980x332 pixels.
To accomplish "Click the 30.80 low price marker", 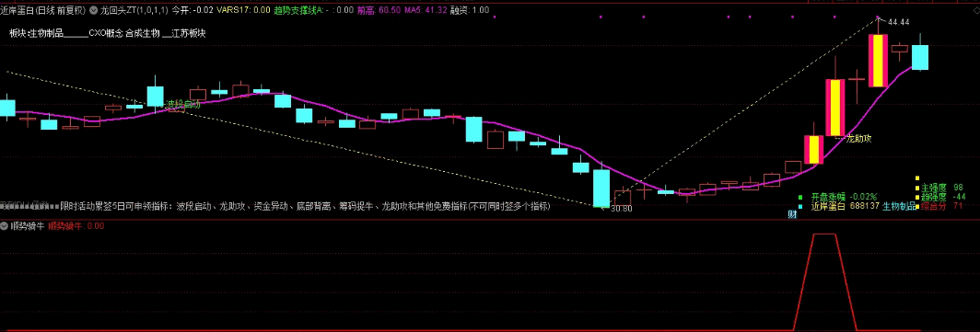I will (x=621, y=209).
